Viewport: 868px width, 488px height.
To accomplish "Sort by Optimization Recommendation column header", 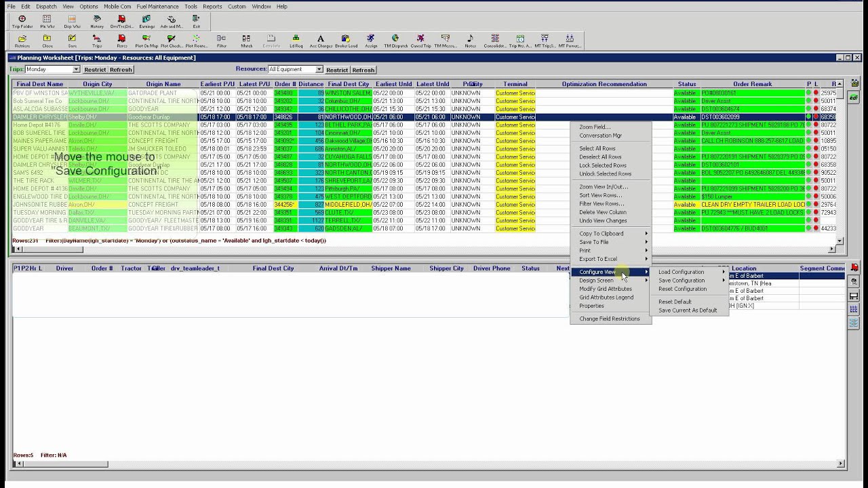I will pos(604,84).
